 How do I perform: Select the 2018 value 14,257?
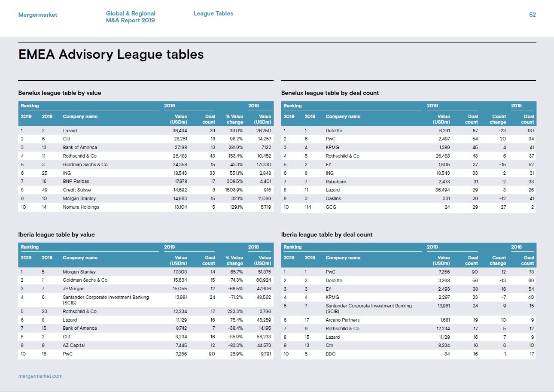click(264, 139)
